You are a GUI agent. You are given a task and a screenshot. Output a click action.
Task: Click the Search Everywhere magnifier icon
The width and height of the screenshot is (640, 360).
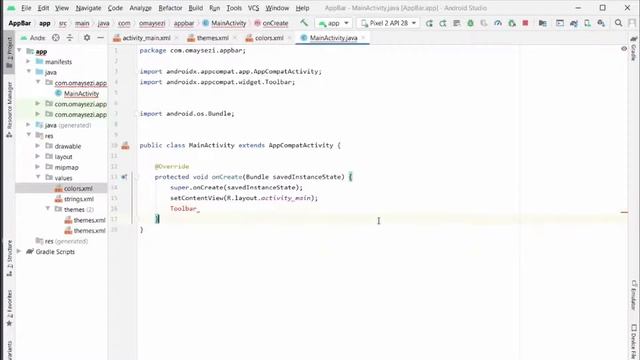coord(618,23)
